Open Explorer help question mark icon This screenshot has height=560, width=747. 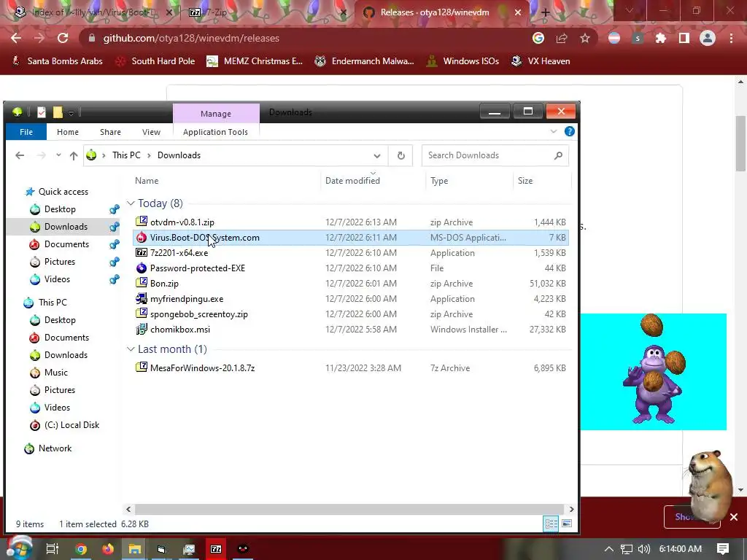pos(569,131)
